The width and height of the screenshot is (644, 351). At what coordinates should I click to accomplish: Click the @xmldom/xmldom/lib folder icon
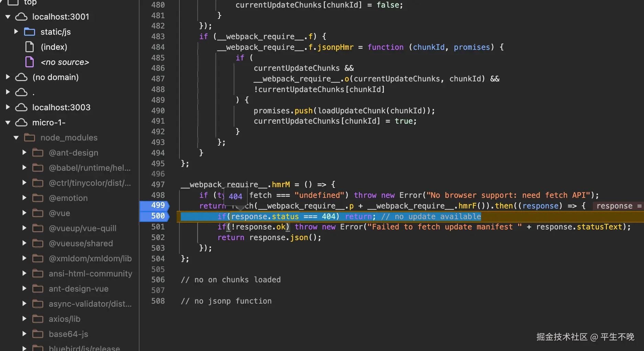tap(38, 259)
